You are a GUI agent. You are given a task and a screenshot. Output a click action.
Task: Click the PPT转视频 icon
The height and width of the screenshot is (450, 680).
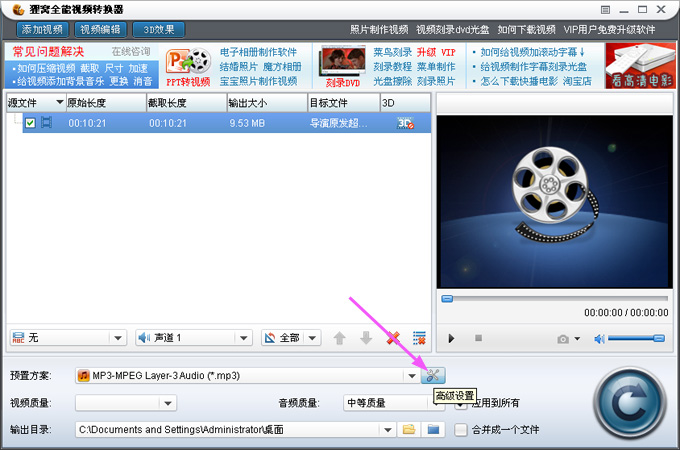click(188, 67)
